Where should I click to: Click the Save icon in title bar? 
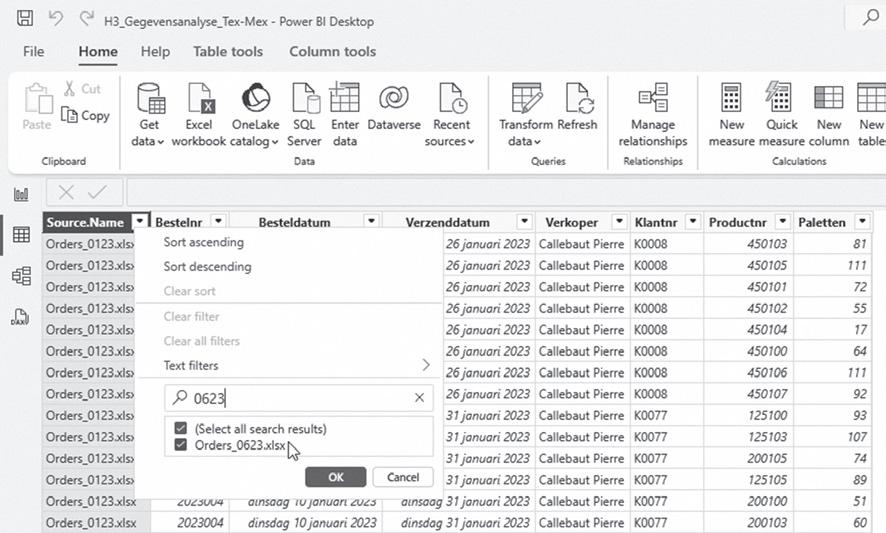tap(25, 18)
